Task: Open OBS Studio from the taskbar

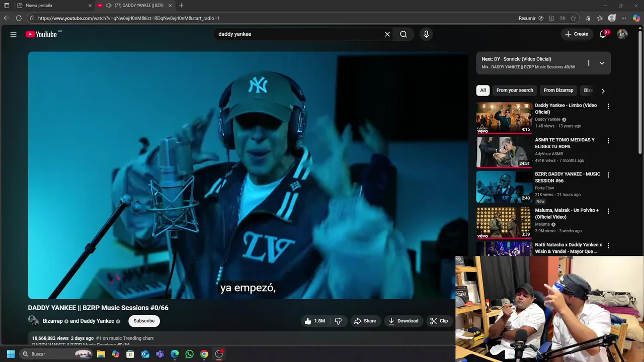Action: 219,354
